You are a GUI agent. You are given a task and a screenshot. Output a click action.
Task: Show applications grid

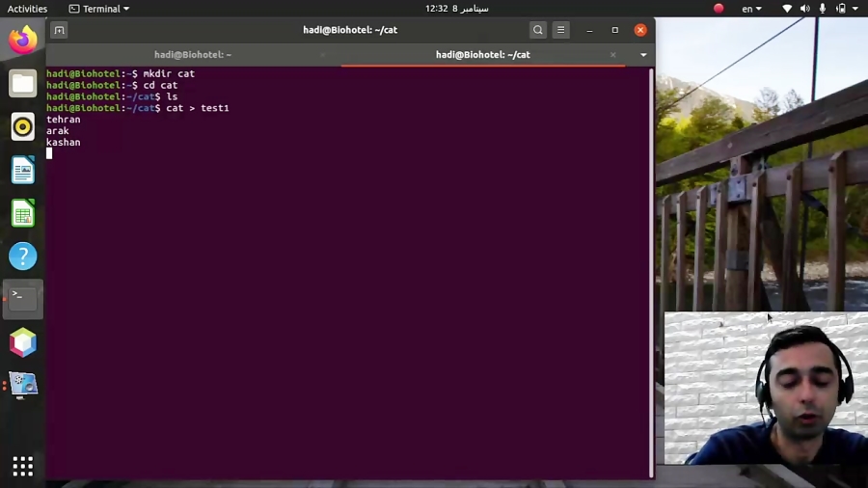pos(23,467)
